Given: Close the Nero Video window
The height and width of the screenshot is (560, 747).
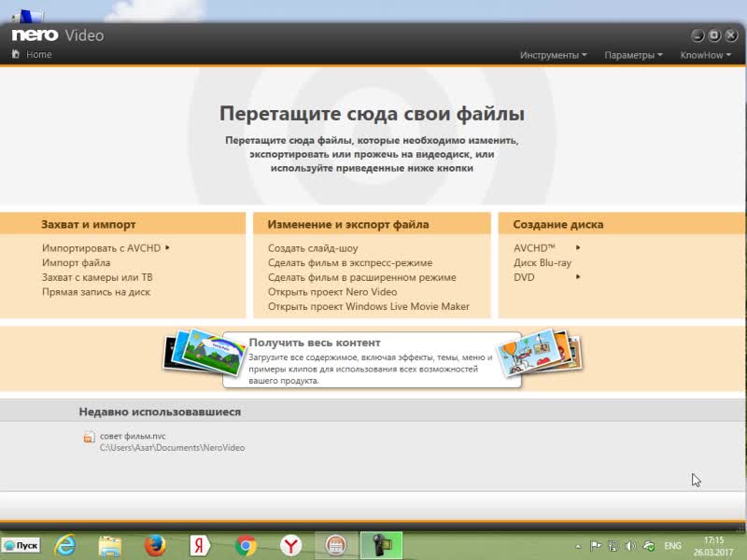Looking at the screenshot, I should [731, 35].
